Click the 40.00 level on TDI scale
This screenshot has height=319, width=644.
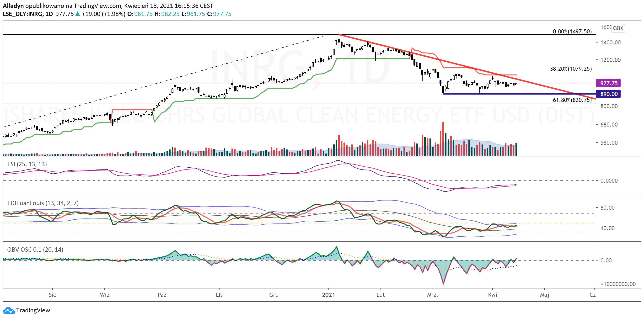point(607,228)
